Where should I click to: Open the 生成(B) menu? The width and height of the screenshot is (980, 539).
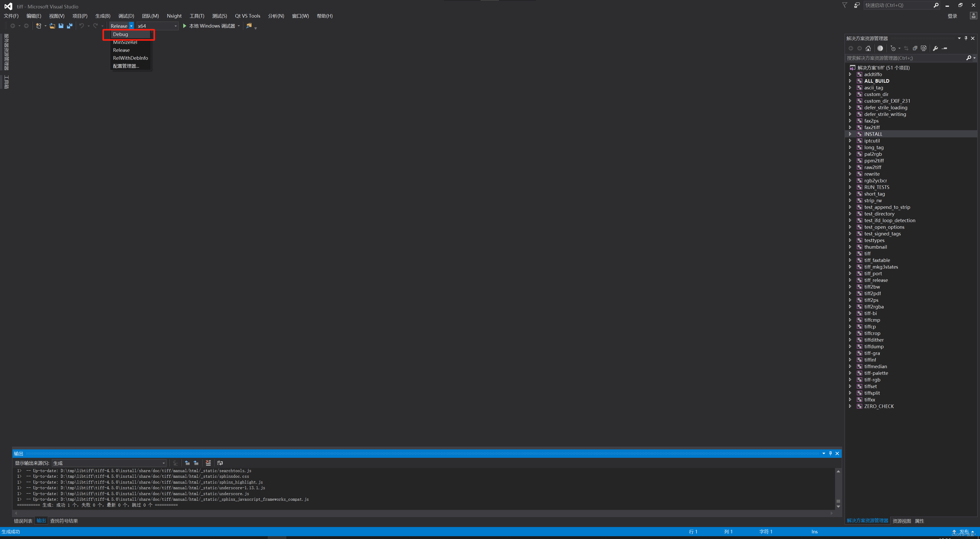[x=103, y=16]
